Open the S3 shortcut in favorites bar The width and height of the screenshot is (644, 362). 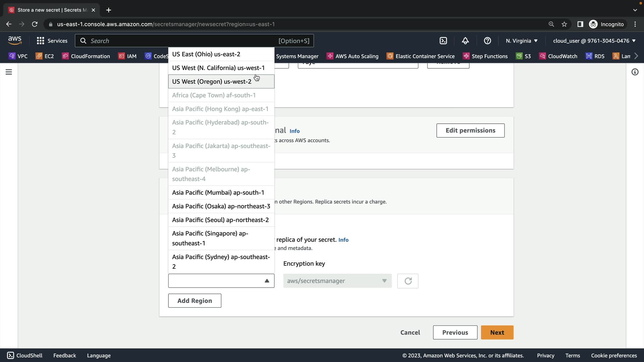click(524, 56)
